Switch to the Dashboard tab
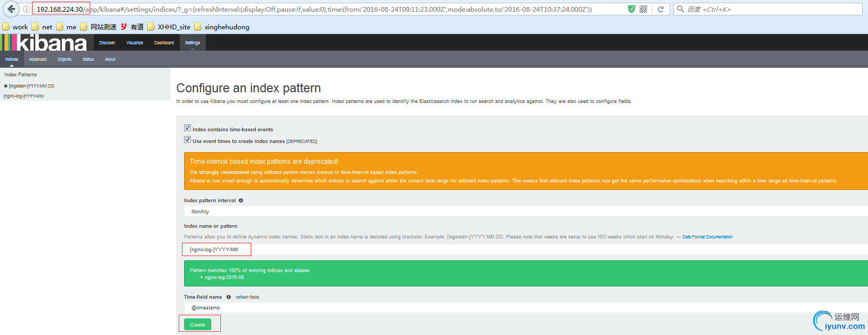 [164, 43]
